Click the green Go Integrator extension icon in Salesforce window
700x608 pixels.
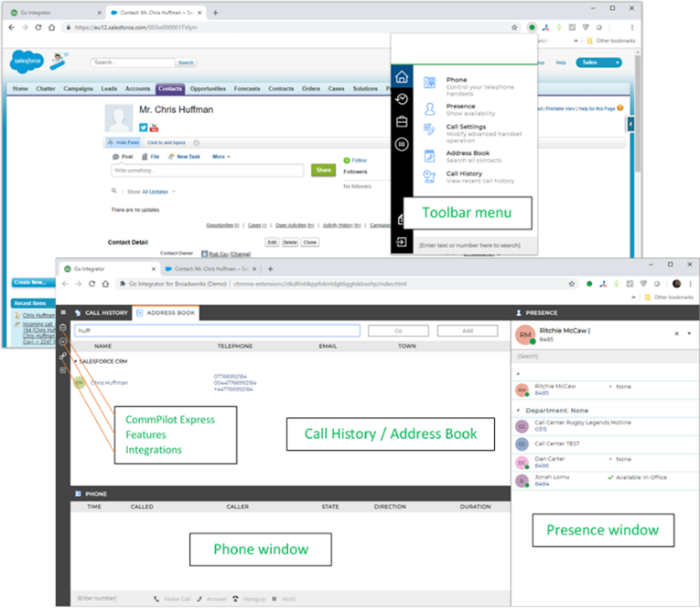pos(532,28)
